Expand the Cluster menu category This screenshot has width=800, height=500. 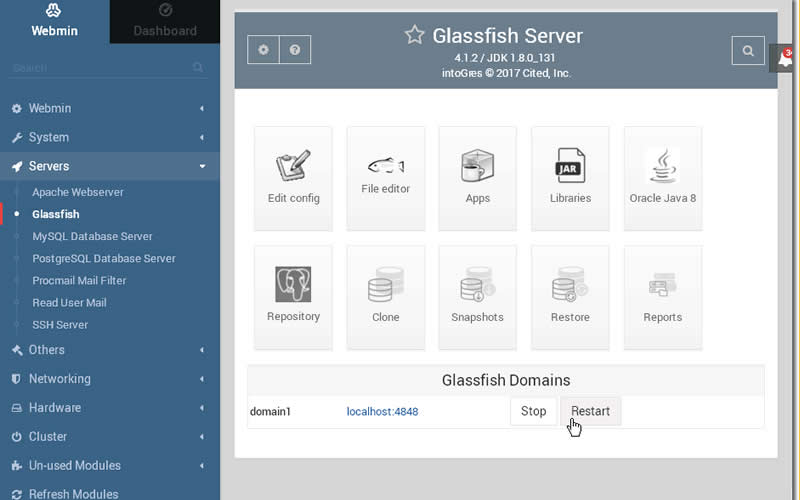[110, 437]
